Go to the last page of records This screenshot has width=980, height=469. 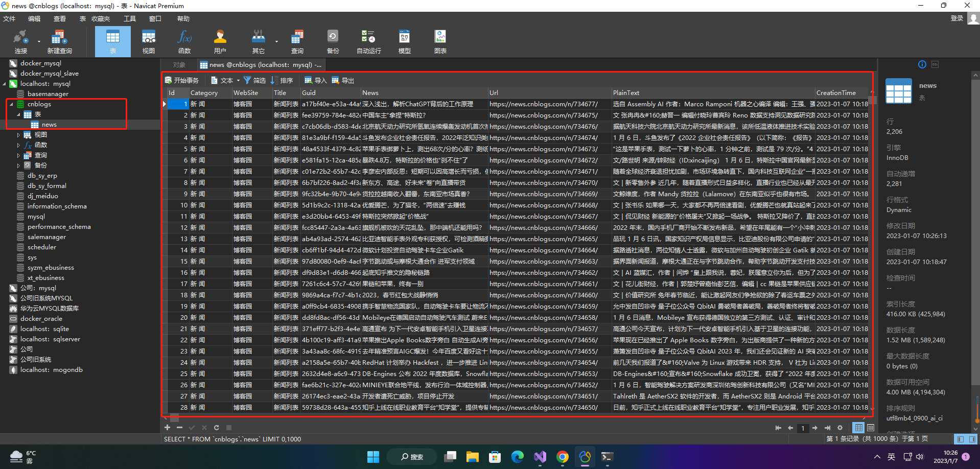coord(827,428)
